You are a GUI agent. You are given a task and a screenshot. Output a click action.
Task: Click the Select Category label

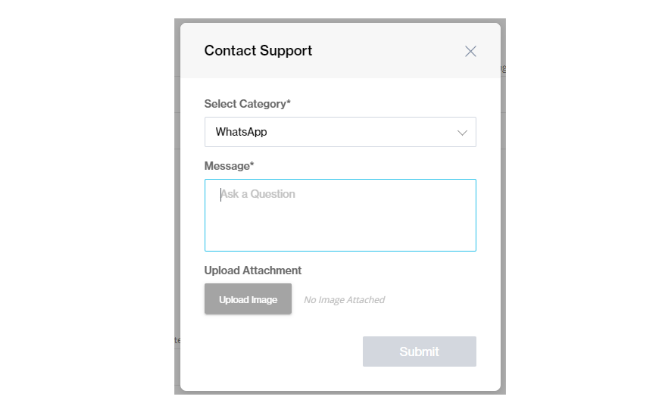(247, 104)
